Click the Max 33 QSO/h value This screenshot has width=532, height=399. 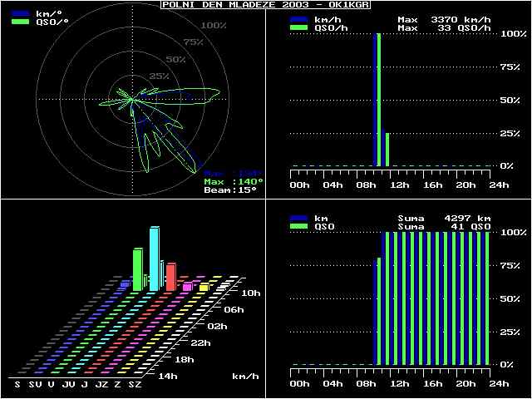444,27
